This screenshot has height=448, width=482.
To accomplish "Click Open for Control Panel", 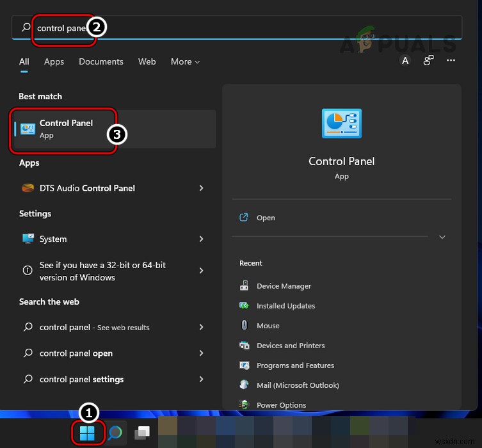I will point(266,218).
